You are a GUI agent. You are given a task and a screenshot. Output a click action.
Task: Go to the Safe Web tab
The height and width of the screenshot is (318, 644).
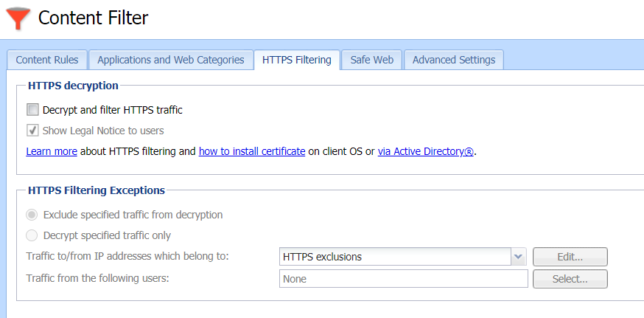371,60
